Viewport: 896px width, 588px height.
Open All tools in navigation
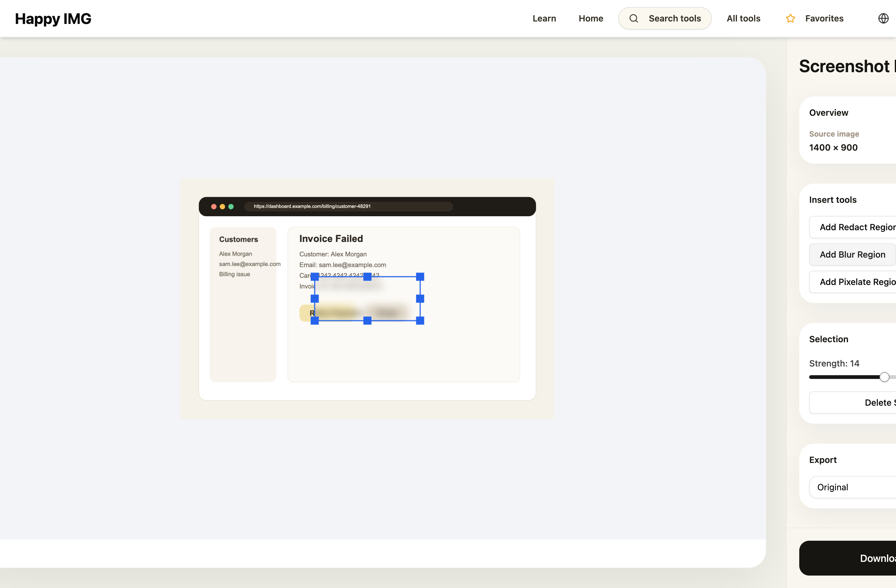(743, 18)
